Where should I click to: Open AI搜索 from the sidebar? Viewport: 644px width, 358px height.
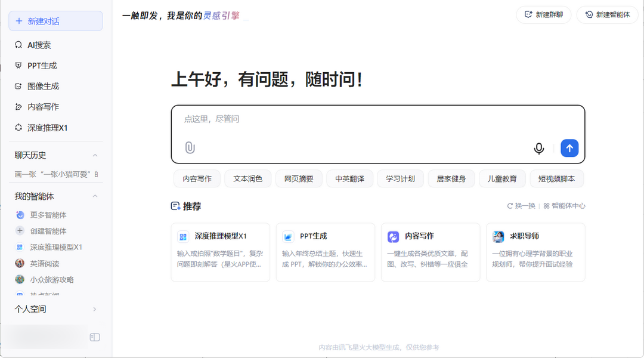pyautogui.click(x=39, y=45)
